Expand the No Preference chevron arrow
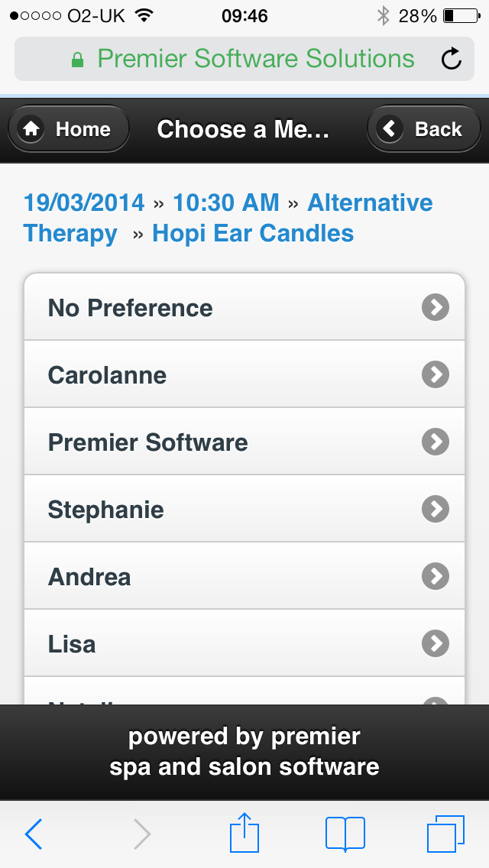 pos(436,307)
